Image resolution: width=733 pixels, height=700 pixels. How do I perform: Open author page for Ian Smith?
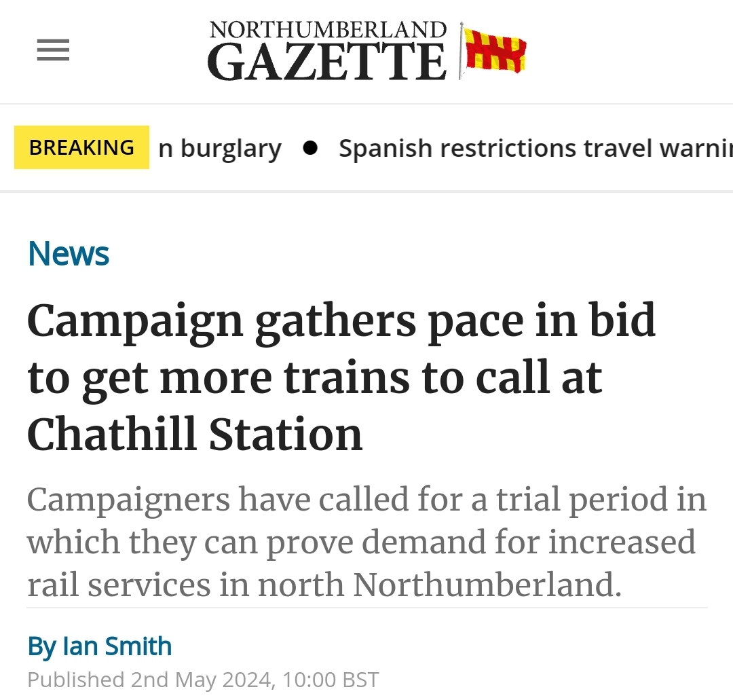[x=117, y=646]
